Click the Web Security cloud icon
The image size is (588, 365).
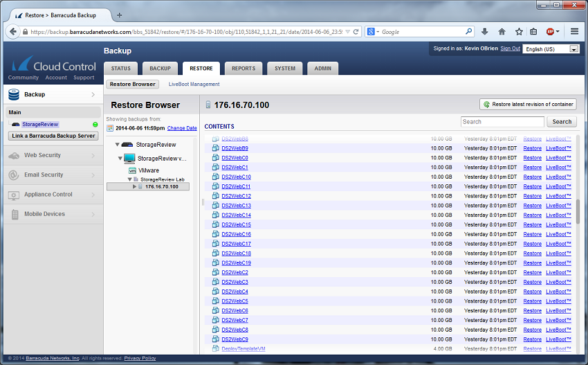[x=14, y=155]
